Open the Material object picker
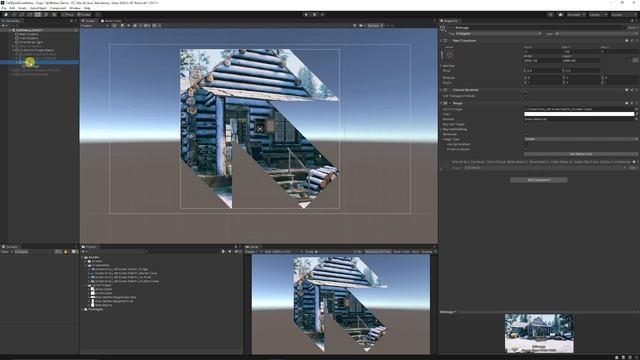The width and height of the screenshot is (640, 360). click(x=636, y=119)
